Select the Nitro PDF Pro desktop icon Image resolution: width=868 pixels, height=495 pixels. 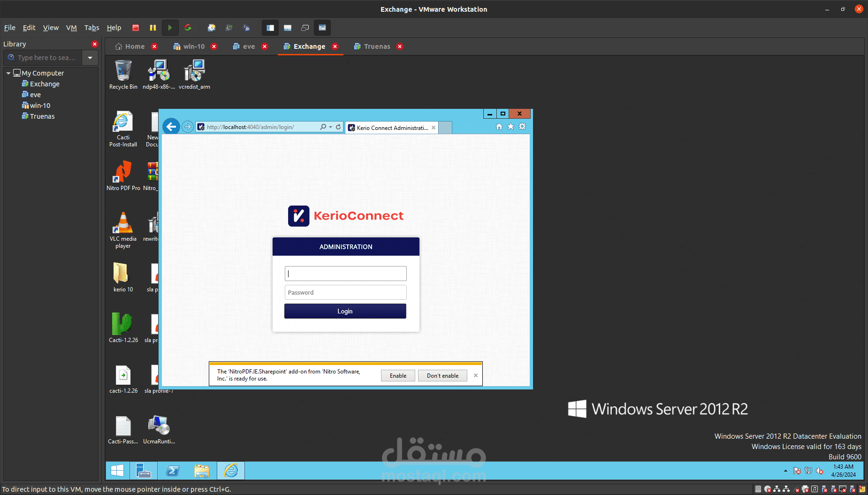click(x=123, y=176)
